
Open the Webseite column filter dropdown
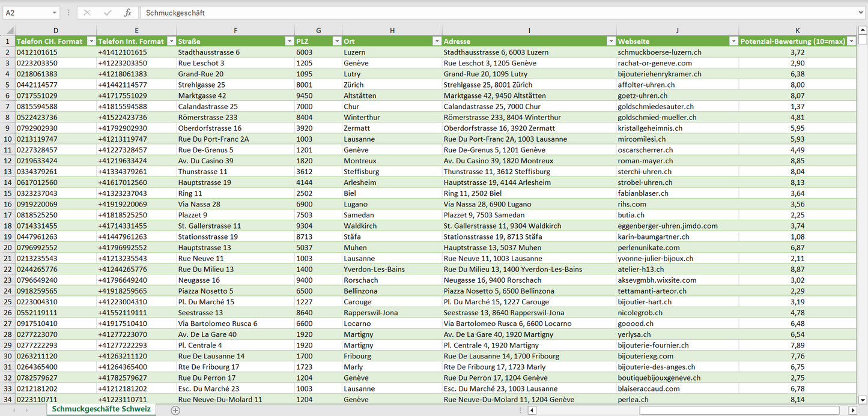(733, 41)
